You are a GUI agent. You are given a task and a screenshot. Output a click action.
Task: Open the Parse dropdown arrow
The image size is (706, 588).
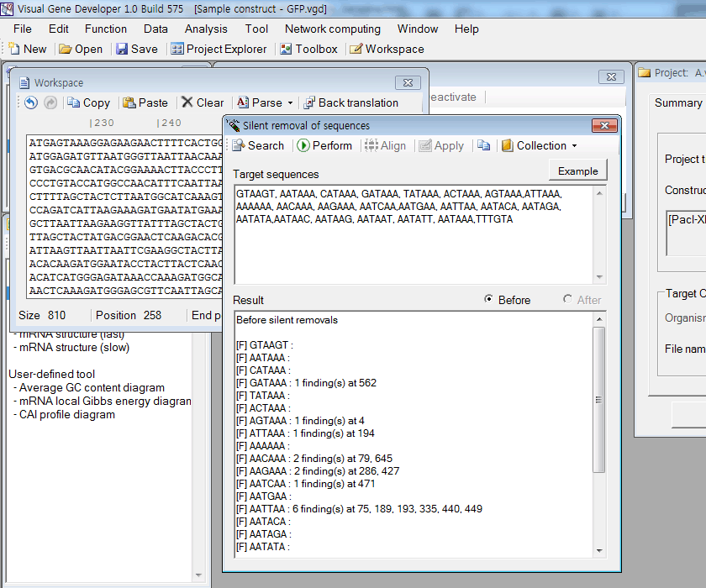pyautogui.click(x=290, y=102)
